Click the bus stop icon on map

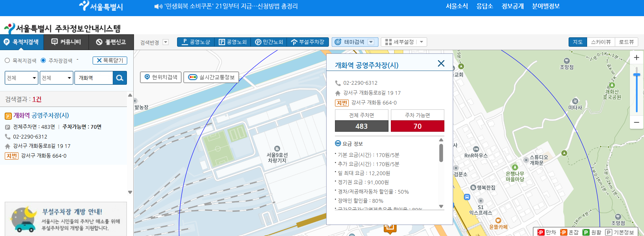[467, 197]
